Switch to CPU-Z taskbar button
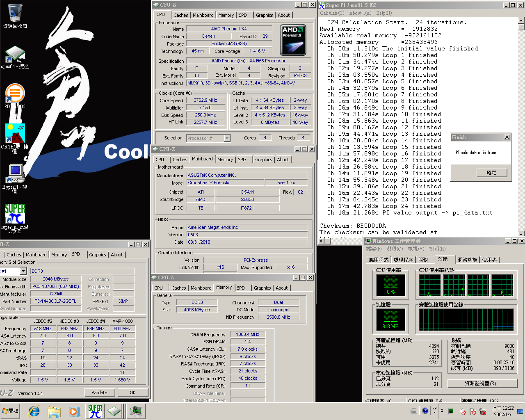 114,411
